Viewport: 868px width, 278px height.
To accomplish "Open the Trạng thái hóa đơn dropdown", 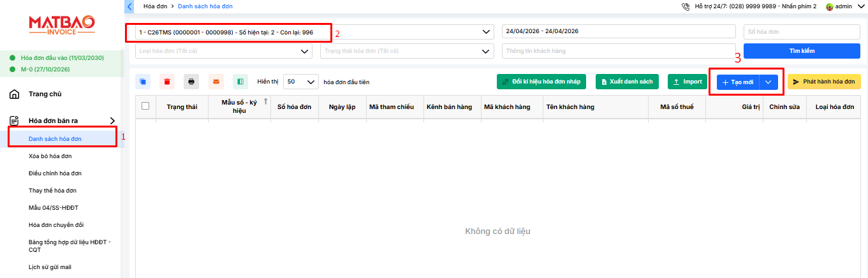I will [x=407, y=51].
